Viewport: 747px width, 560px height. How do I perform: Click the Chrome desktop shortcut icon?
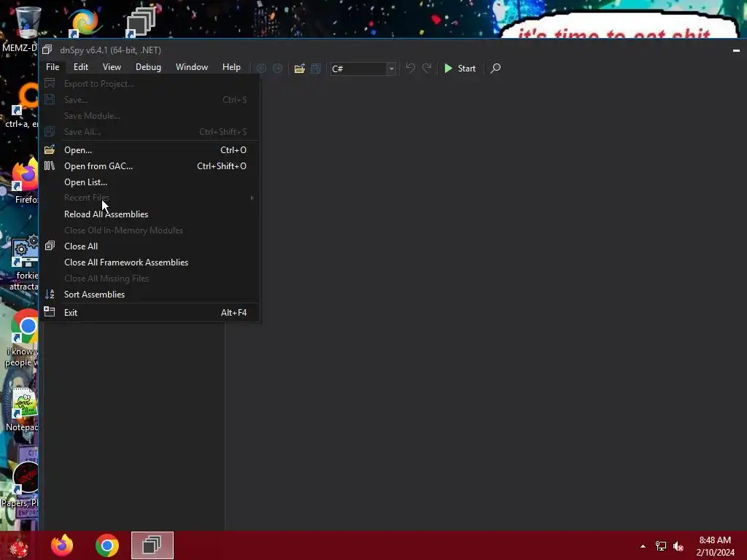click(25, 327)
